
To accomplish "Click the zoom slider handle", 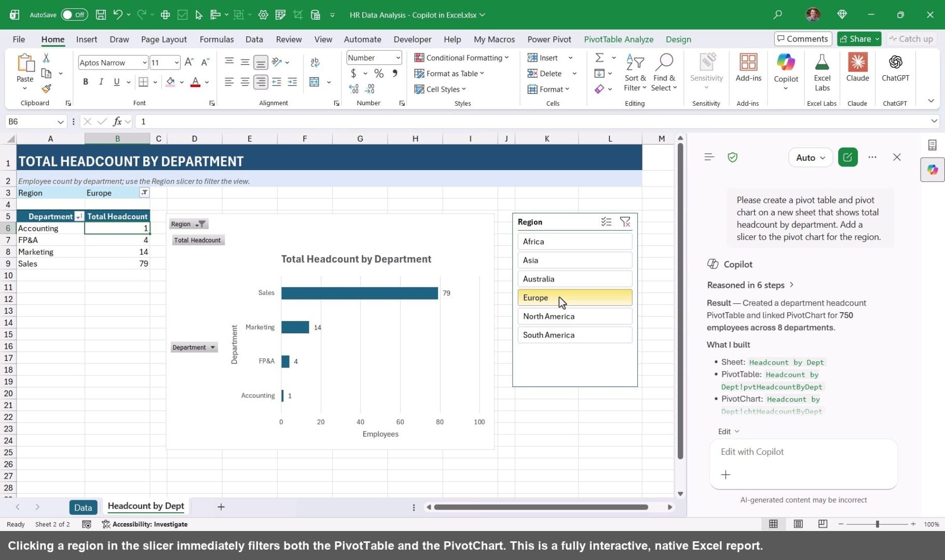I will [x=877, y=524].
